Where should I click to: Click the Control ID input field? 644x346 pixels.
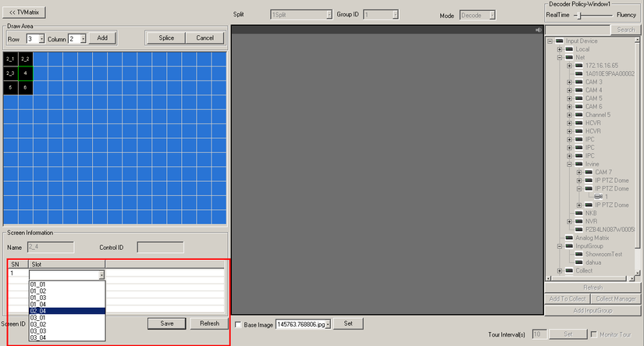pyautogui.click(x=160, y=248)
